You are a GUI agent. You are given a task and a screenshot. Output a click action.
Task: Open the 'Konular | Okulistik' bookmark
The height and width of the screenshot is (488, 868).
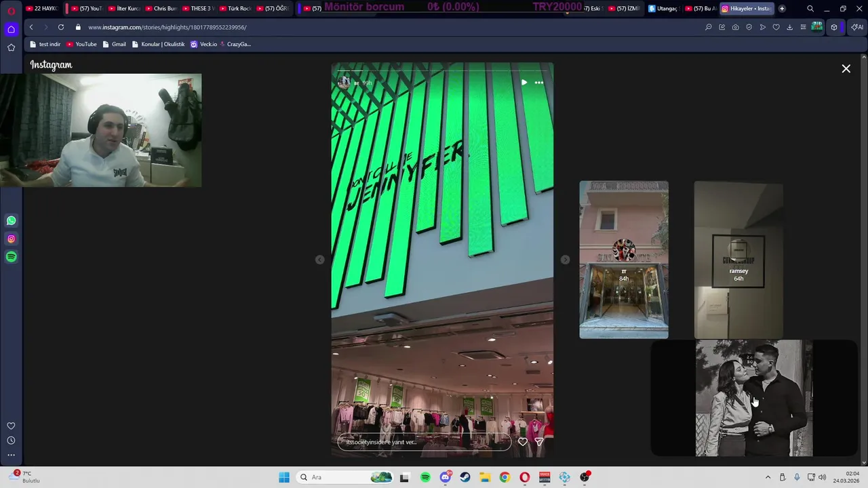click(158, 44)
